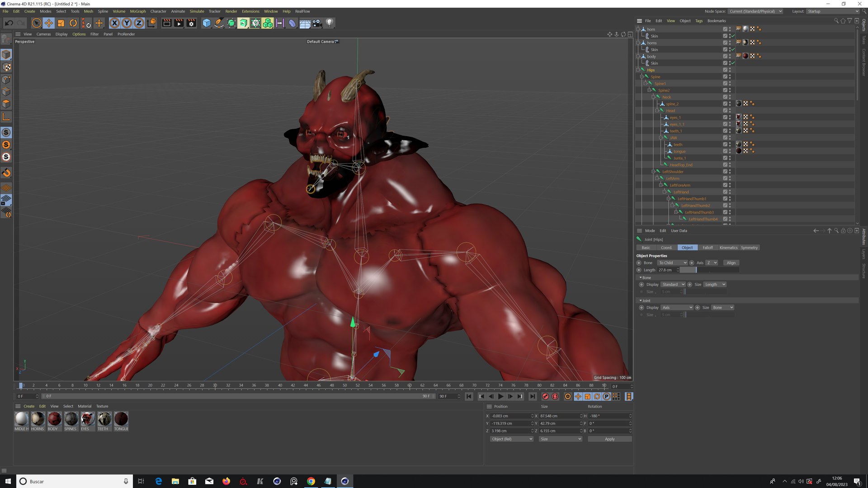Adjust the bone Length slider

coord(709,270)
